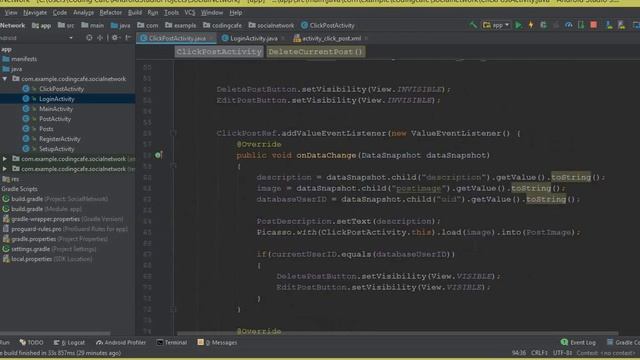Stop the running app with red square
Image resolution: width=640 pixels, height=360 pixels.
594,25
